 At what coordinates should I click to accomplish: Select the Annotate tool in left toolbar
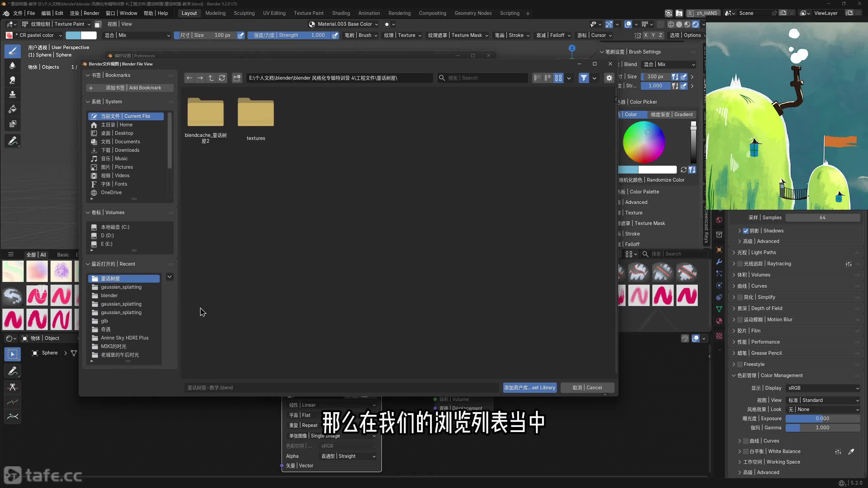pyautogui.click(x=13, y=141)
